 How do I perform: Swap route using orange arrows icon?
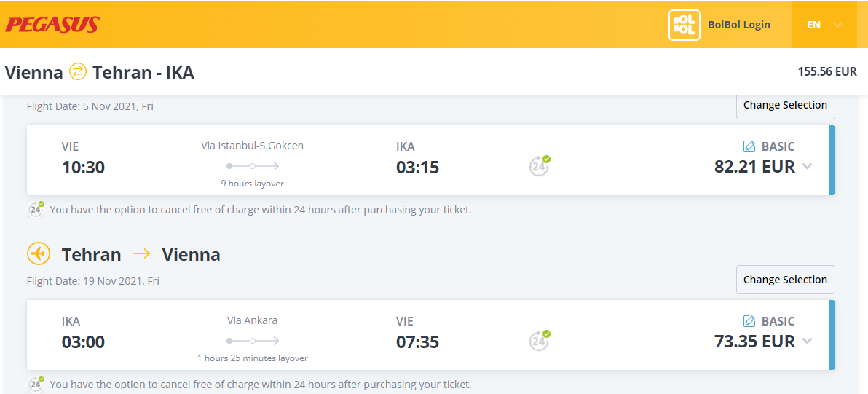point(78,72)
